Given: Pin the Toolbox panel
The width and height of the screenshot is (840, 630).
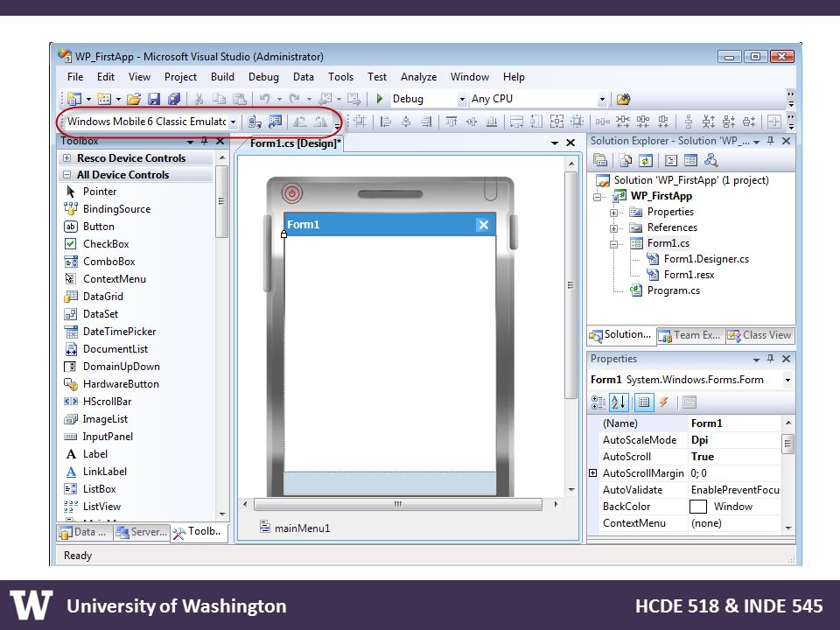Looking at the screenshot, I should 204,141.
